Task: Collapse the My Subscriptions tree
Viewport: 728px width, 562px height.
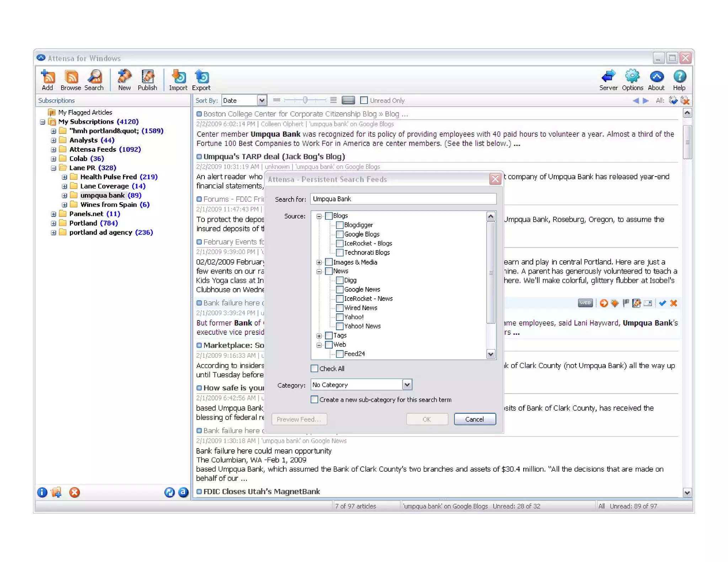Action: click(42, 122)
